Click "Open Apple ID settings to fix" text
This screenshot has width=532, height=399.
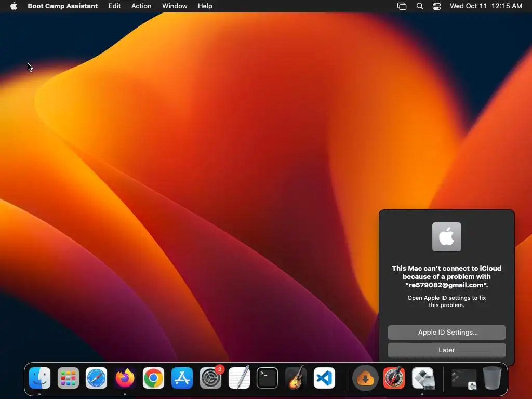click(446, 298)
